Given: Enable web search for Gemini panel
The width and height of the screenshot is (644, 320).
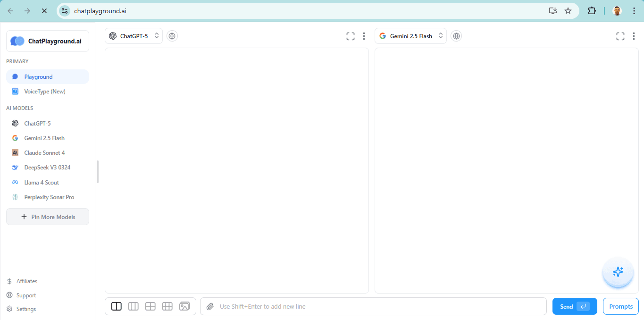Looking at the screenshot, I should point(456,35).
